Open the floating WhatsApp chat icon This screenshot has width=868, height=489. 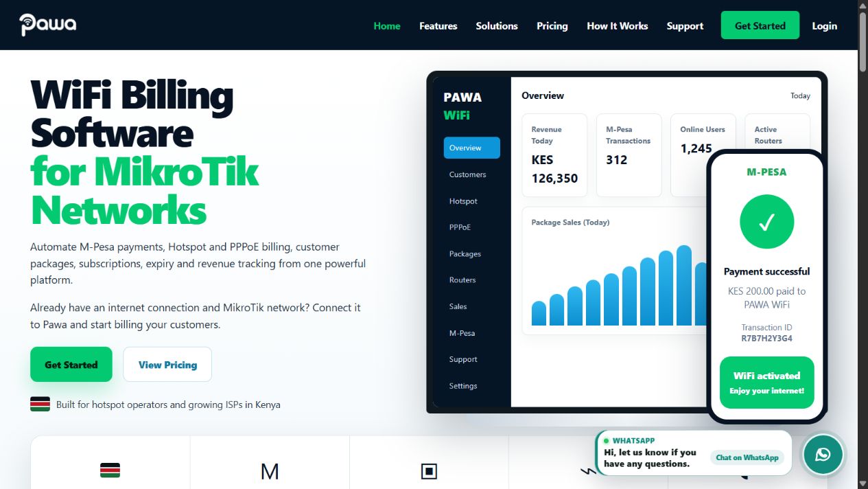(x=823, y=454)
